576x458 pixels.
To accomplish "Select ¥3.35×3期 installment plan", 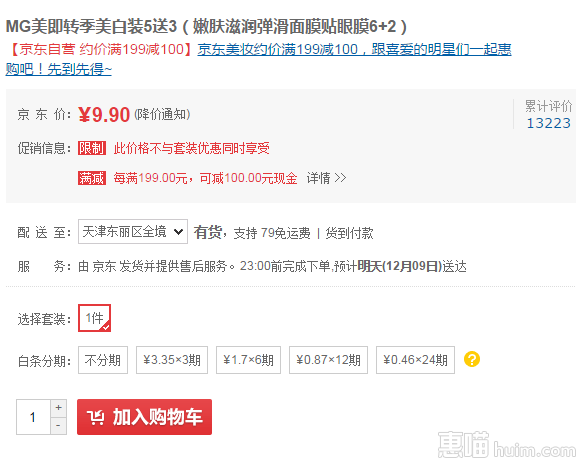I will click(172, 360).
